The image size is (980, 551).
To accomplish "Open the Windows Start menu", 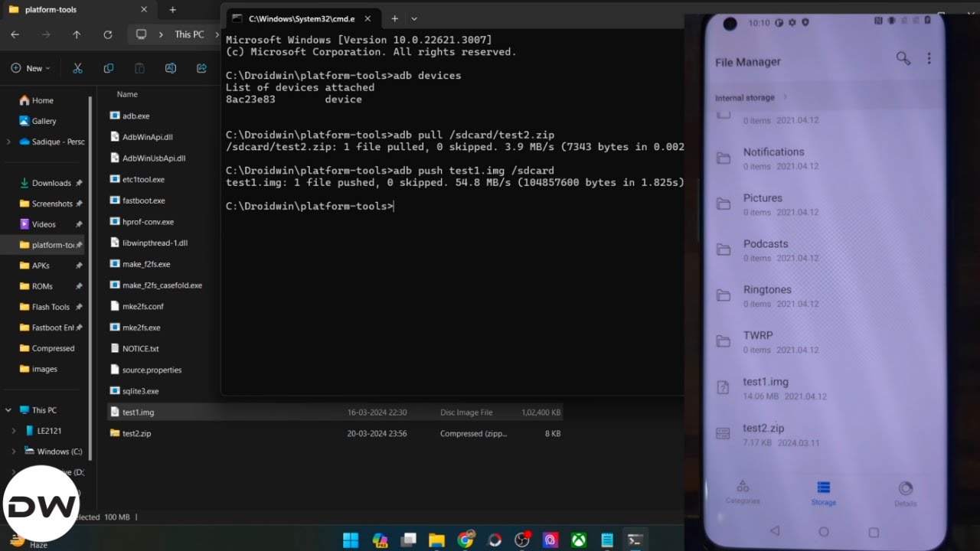I will pyautogui.click(x=351, y=540).
